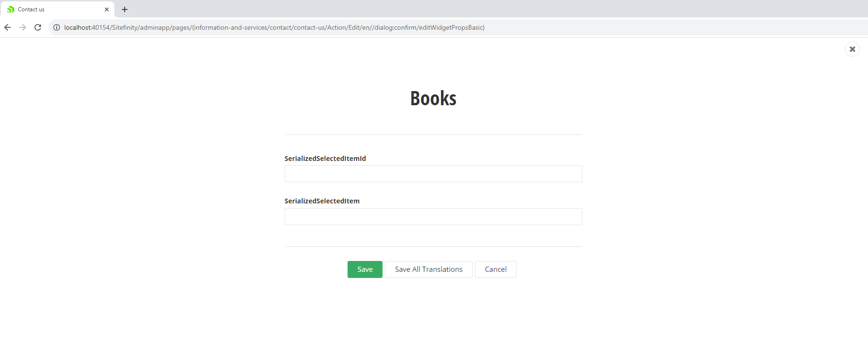Open a new browser tab with plus icon
The image size is (868, 344).
[x=125, y=9]
